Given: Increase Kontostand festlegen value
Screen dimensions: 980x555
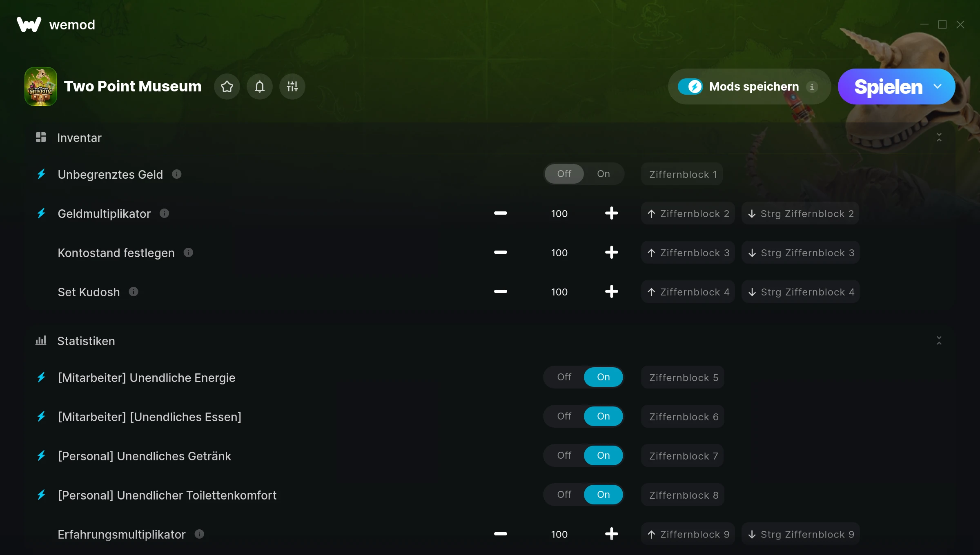Looking at the screenshot, I should click(612, 253).
